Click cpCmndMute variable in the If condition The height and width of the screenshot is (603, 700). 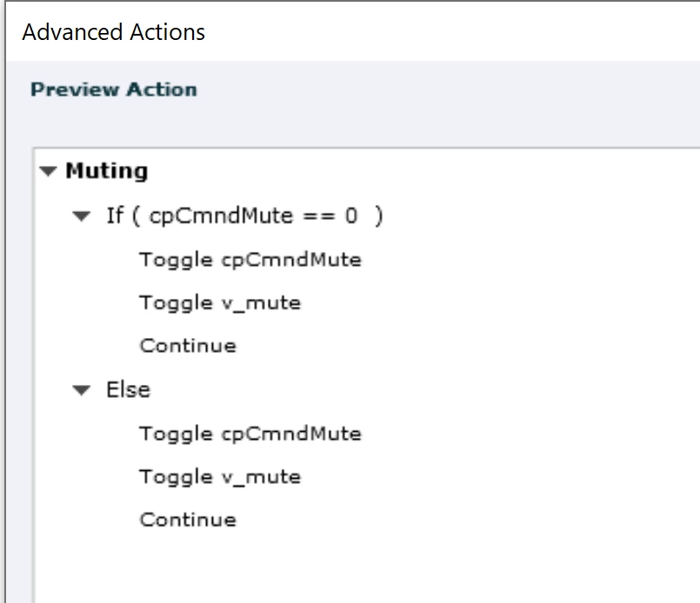click(x=221, y=215)
